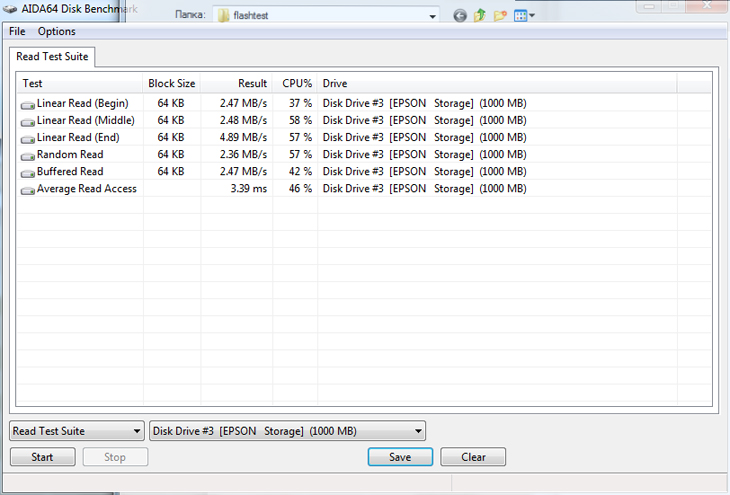Sort by the CPU% column header
730x495 pixels.
pos(295,83)
